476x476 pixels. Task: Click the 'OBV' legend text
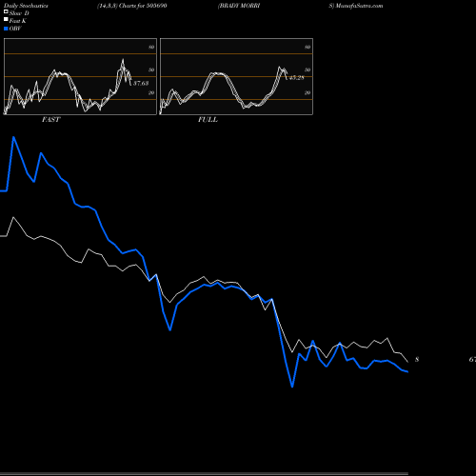click(x=15, y=29)
